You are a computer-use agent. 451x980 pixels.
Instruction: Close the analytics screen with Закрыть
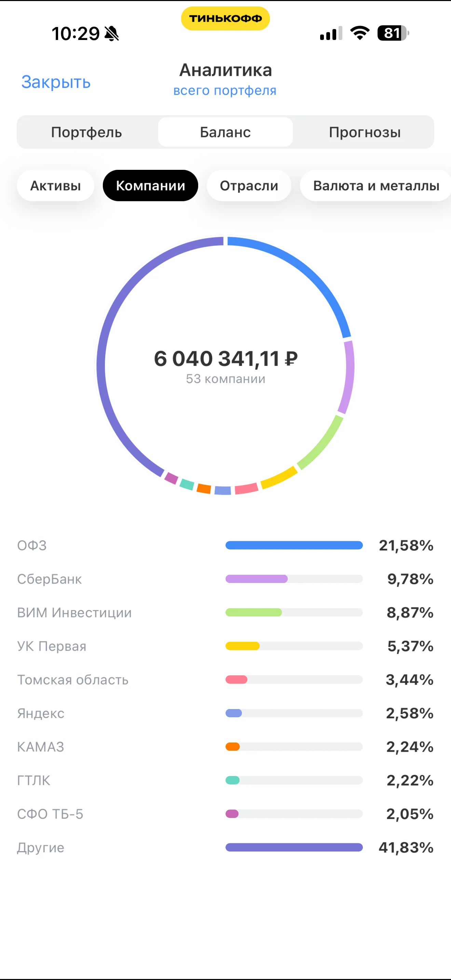click(x=56, y=82)
